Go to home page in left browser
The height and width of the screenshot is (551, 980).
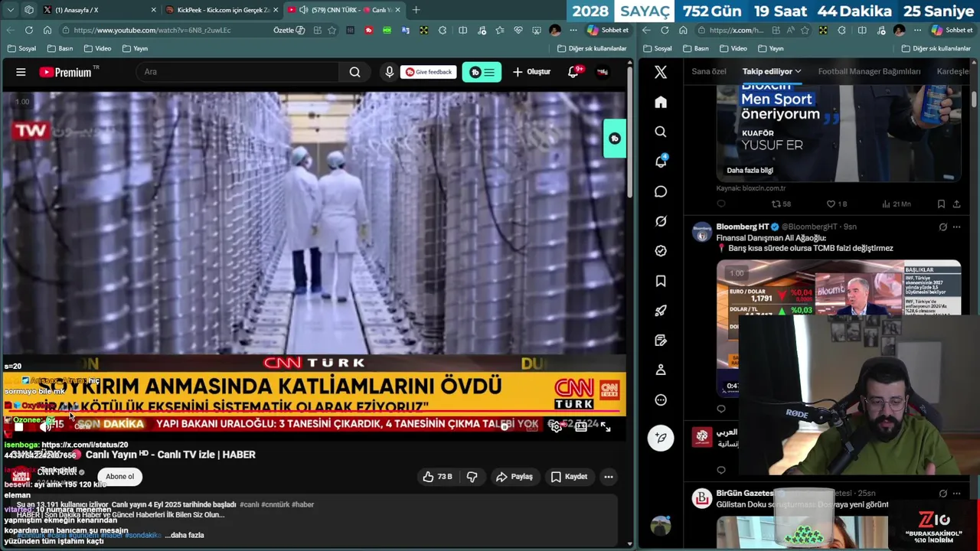47,30
